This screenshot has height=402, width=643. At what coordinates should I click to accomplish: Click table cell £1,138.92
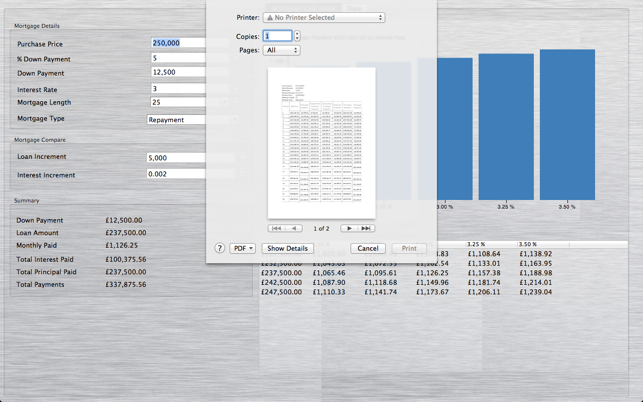click(x=536, y=254)
